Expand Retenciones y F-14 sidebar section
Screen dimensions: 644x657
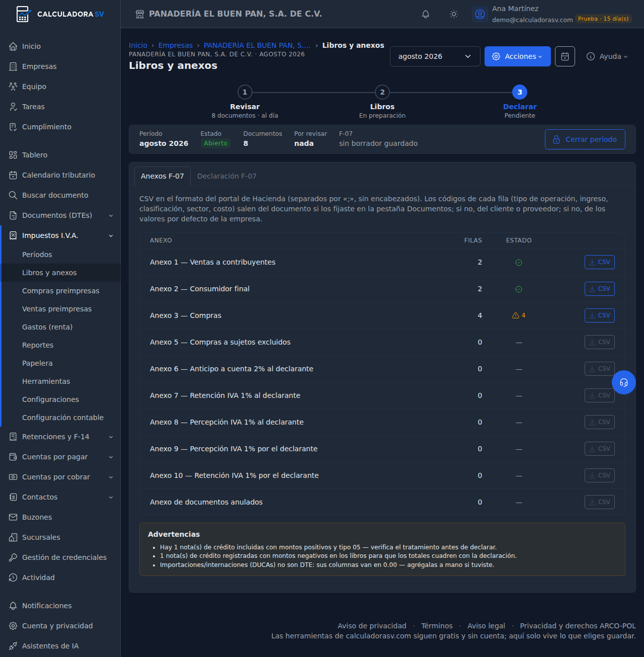pos(60,437)
